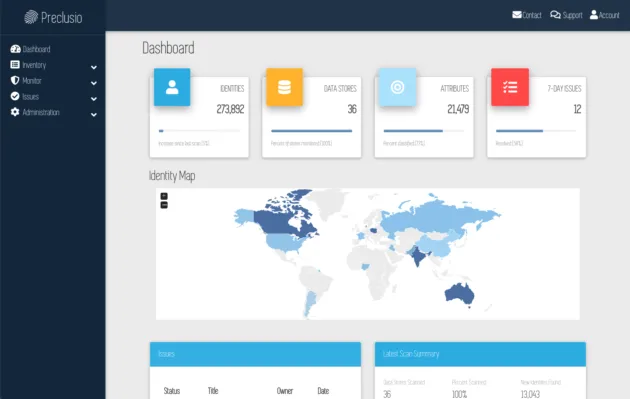
Task: Click the Attributes card progress bar
Action: pos(424,131)
